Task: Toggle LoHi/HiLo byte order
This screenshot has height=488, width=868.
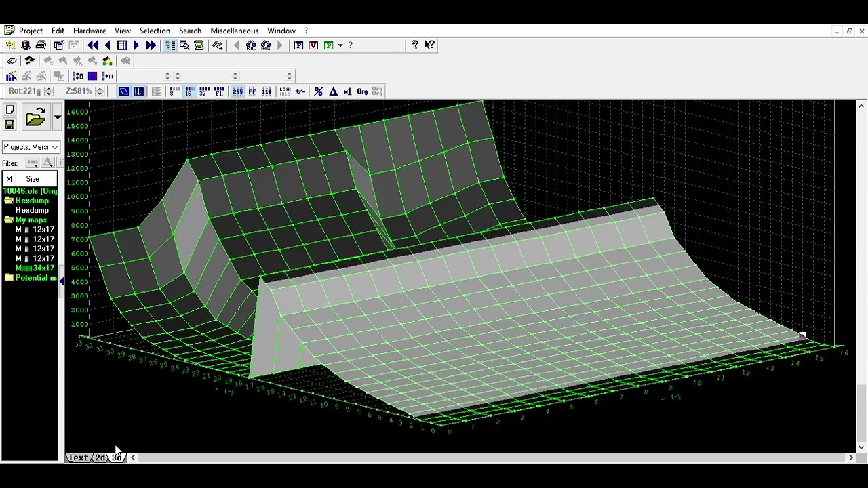Action: point(285,91)
